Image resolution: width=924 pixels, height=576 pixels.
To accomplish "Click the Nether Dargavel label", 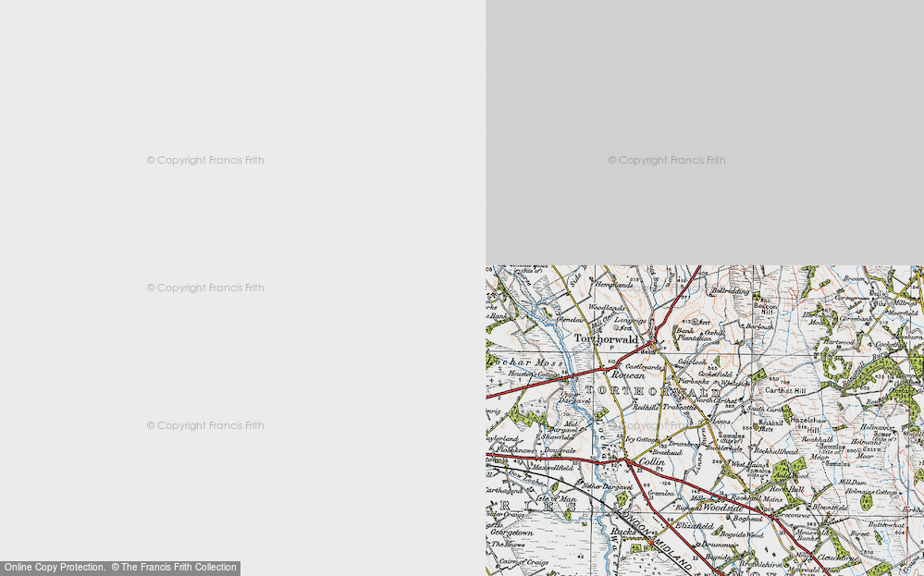I will click(607, 487).
